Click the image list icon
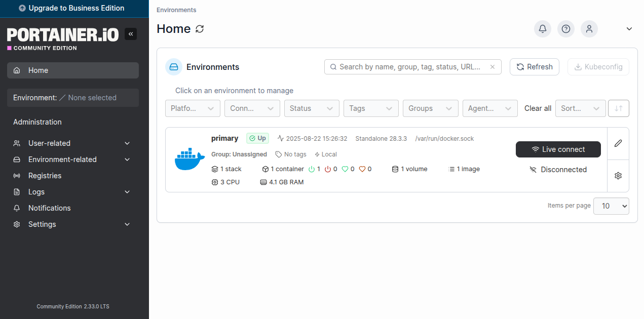The height and width of the screenshot is (319, 644). 451,169
